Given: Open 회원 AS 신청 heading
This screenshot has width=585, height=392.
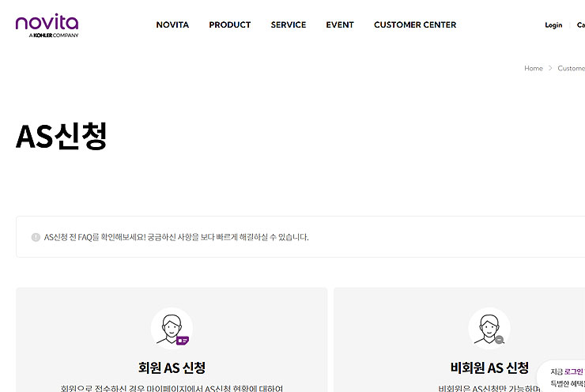Looking at the screenshot, I should [x=172, y=367].
